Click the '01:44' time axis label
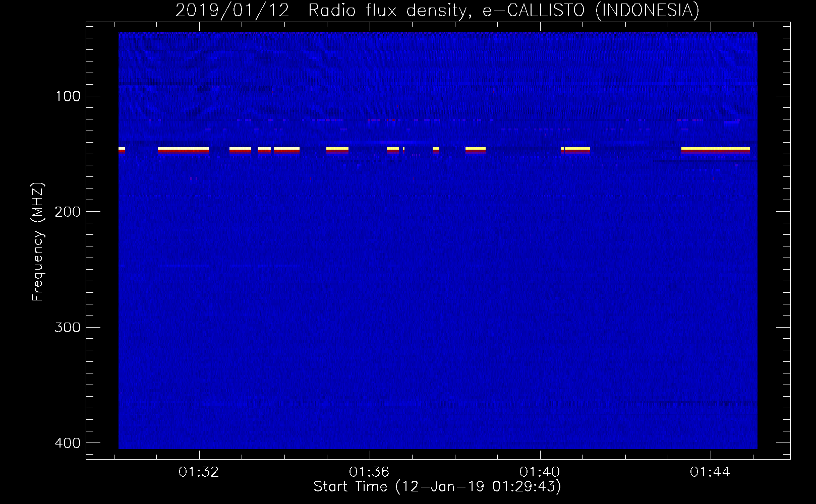Image resolution: width=816 pixels, height=504 pixels. [x=710, y=472]
